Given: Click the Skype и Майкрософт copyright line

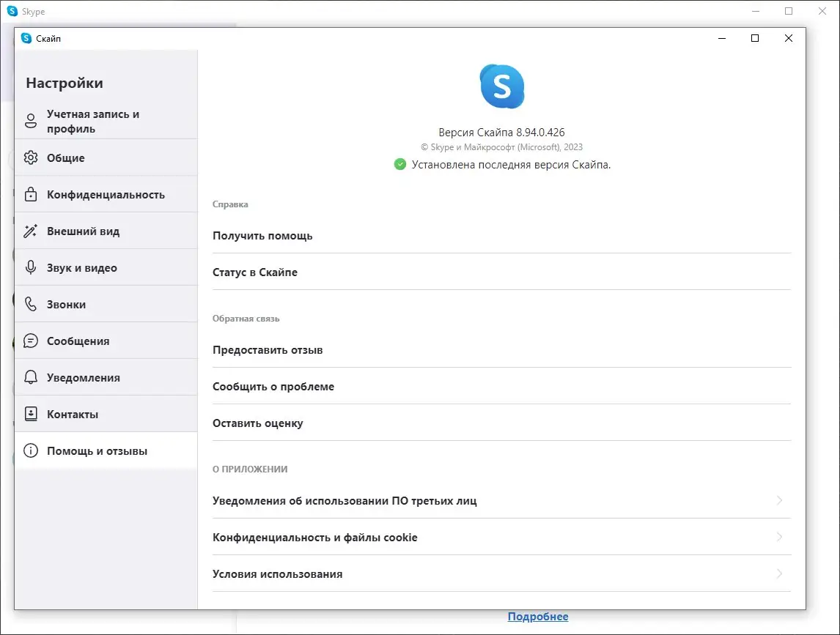Looking at the screenshot, I should coord(501,147).
